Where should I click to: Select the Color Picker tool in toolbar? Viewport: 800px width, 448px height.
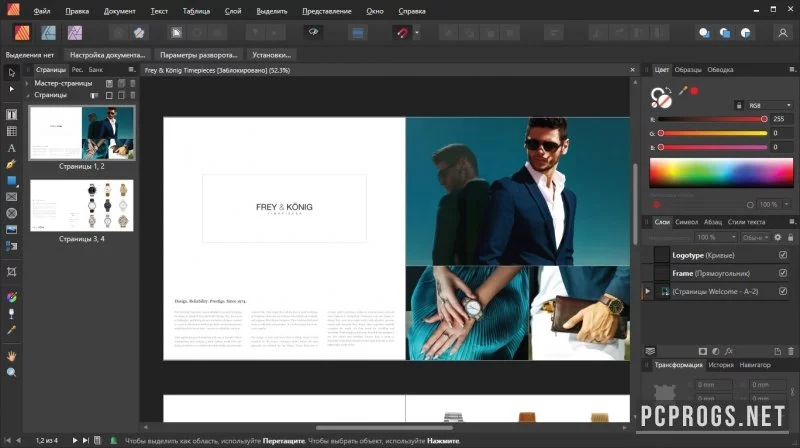[x=11, y=330]
